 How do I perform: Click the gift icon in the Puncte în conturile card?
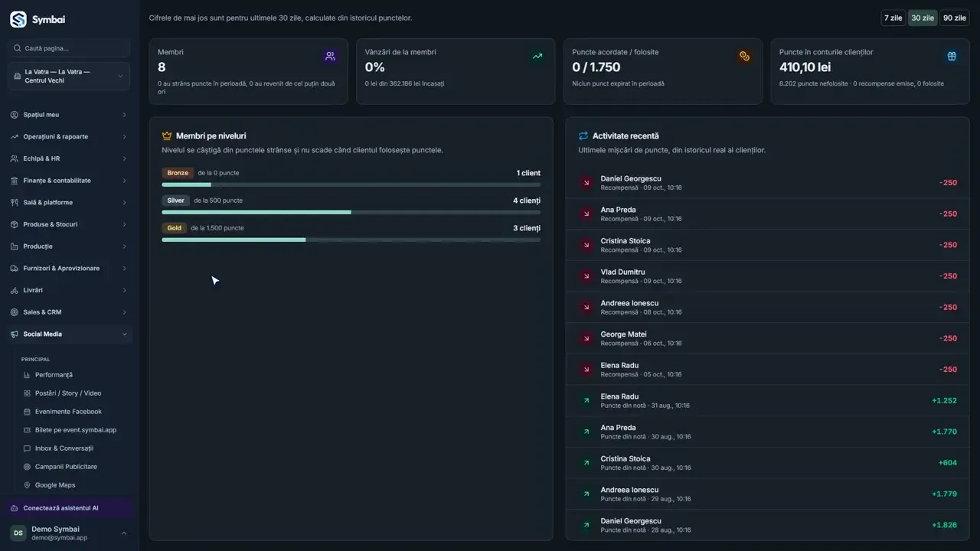point(952,56)
